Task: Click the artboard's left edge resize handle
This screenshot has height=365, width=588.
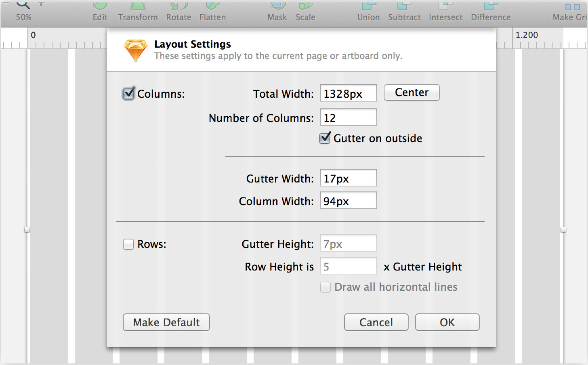Action: pos(27,230)
